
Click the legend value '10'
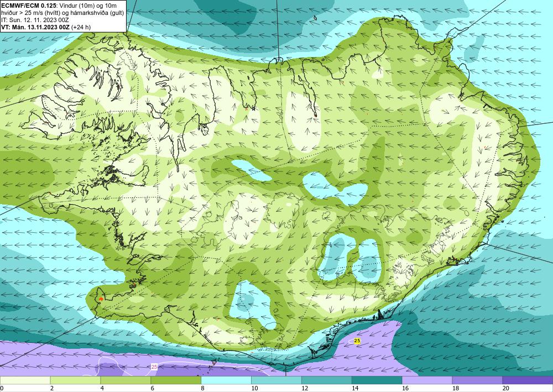254,388
